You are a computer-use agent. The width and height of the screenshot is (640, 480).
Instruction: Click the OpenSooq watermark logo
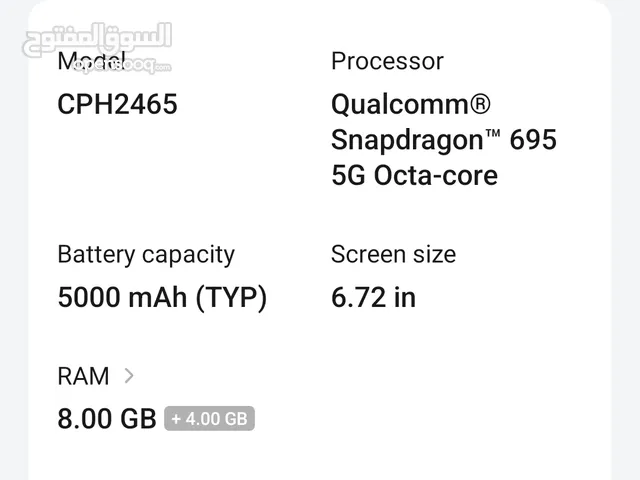[x=97, y=48]
